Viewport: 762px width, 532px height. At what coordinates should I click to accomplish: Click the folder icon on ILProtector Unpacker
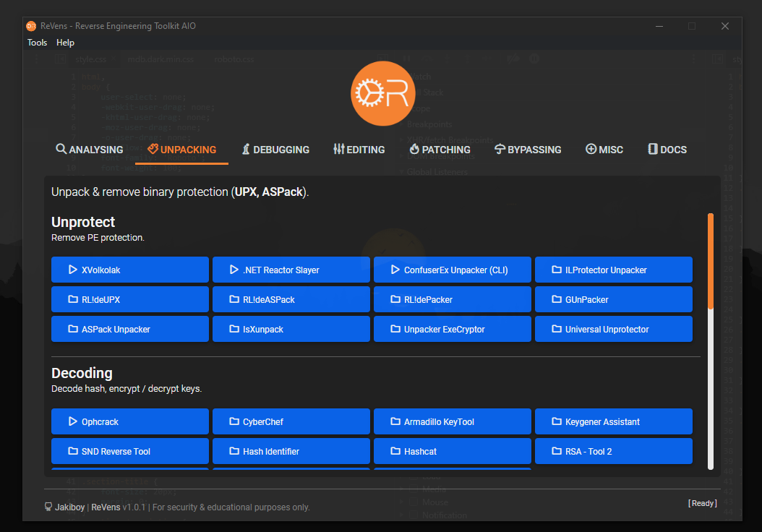click(556, 270)
